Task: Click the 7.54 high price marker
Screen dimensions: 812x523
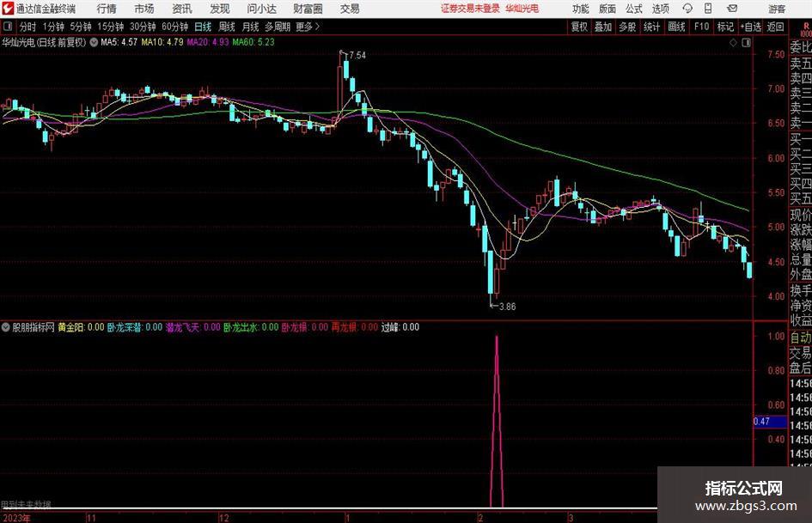Action: (x=357, y=55)
